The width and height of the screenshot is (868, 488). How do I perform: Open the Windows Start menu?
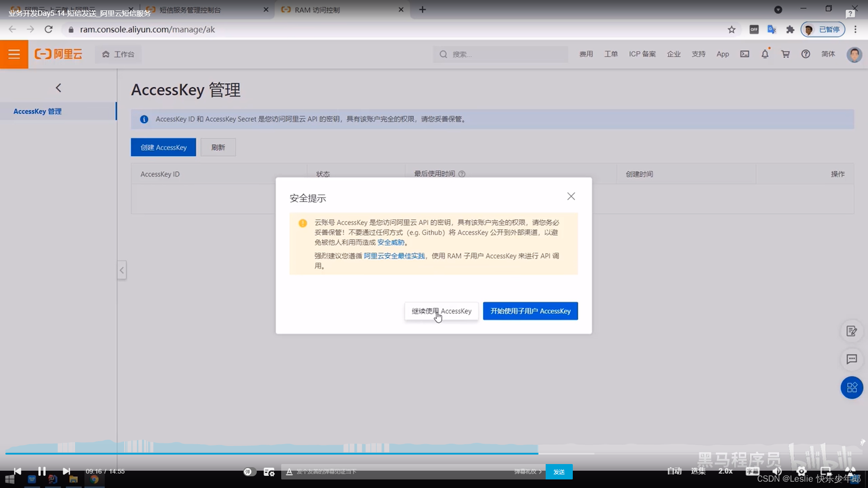[9, 479]
